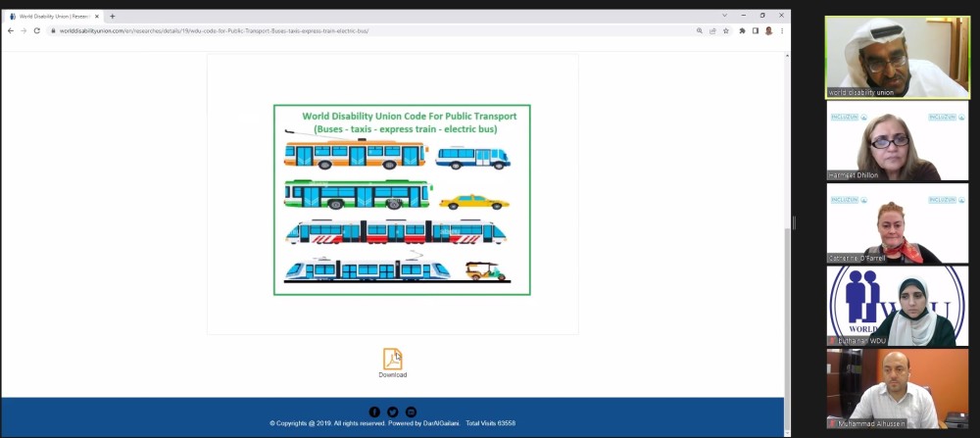Image resolution: width=980 pixels, height=438 pixels.
Task: Select Catherine O'Farrell's video tile
Action: [x=898, y=223]
